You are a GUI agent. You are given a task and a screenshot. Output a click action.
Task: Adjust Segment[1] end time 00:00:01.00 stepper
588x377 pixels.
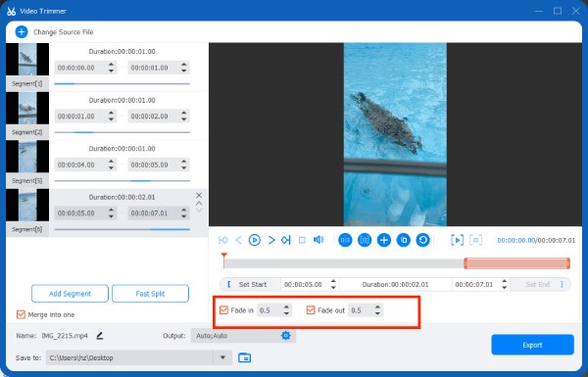point(184,68)
